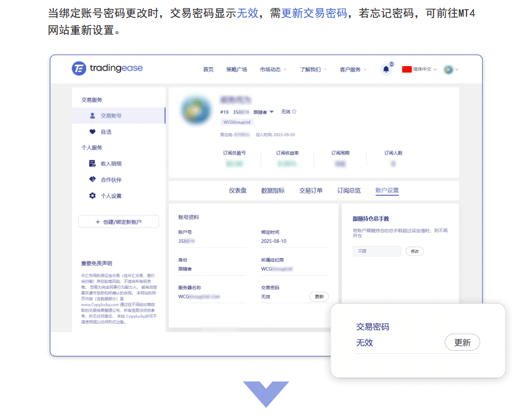Open the user avatar account menu
532x419 pixels.
(x=451, y=69)
